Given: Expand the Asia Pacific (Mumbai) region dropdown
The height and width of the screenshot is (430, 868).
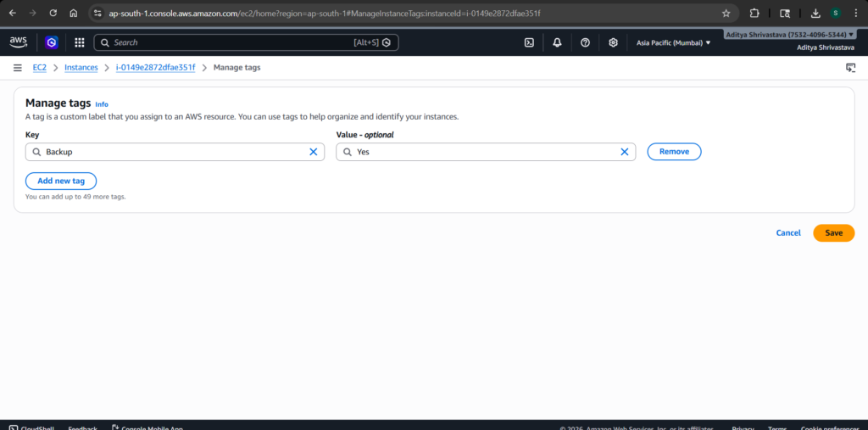Looking at the screenshot, I should 673,42.
